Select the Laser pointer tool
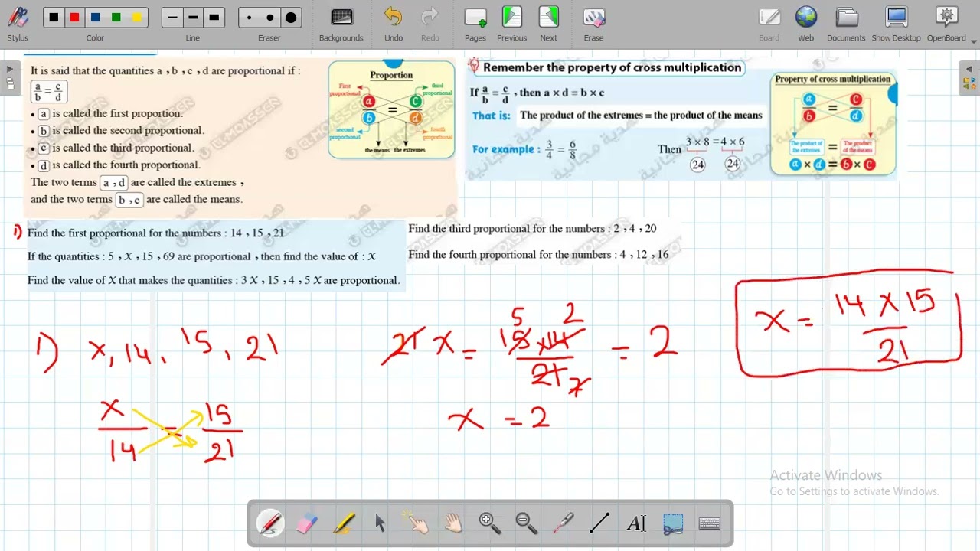 tap(563, 523)
